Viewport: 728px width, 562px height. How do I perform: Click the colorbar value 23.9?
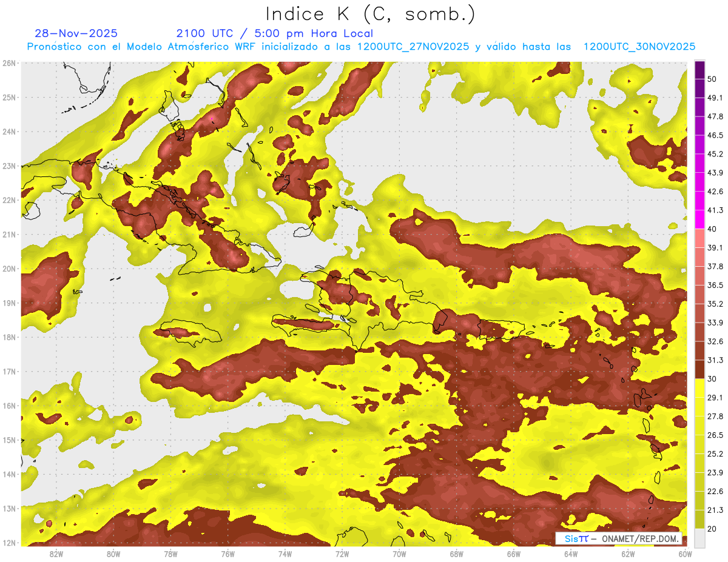pyautogui.click(x=715, y=473)
